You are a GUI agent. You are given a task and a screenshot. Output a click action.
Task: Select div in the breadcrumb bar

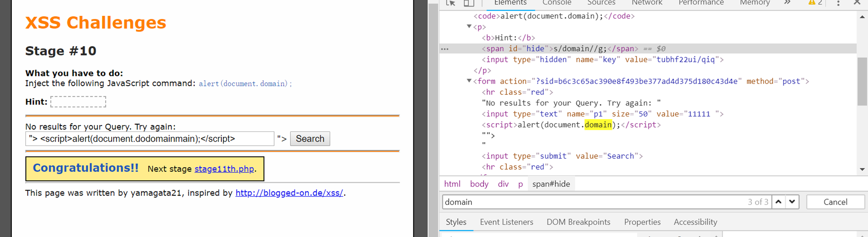[x=503, y=184]
